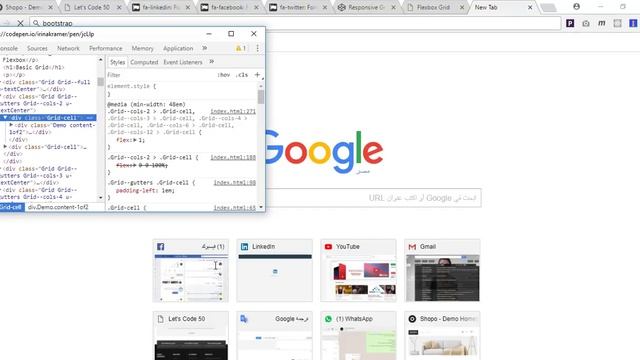Close the Flexbox Grid tab
640x360 pixels.
462,7
